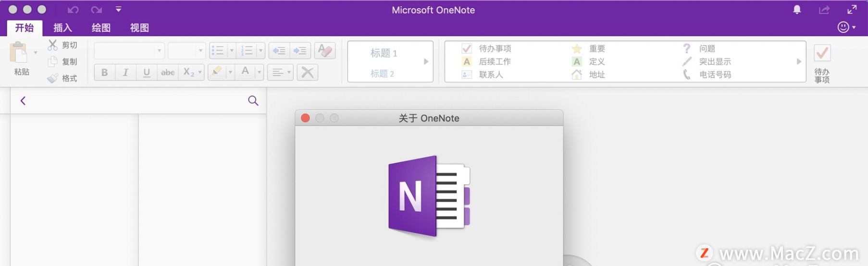Click the numbered list icon
Screen dimensions: 868x266
click(247, 50)
